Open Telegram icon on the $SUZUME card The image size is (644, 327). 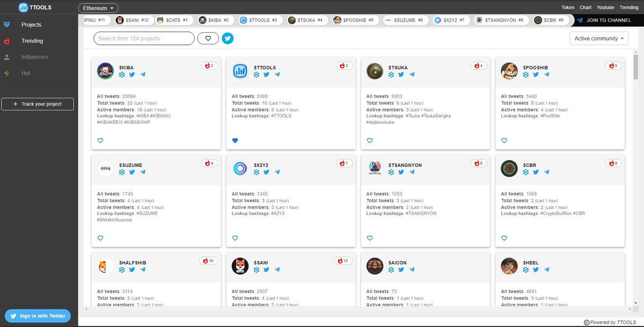coord(142,172)
